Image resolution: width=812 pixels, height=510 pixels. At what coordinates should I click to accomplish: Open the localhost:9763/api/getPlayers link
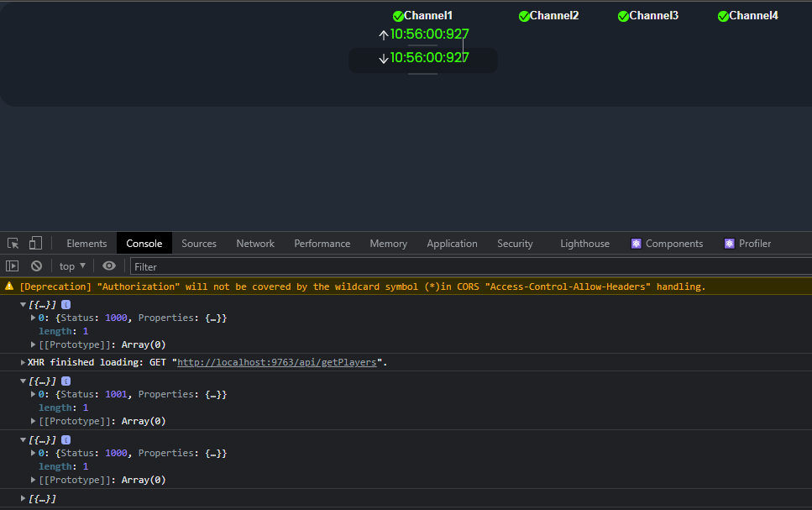pyautogui.click(x=277, y=363)
